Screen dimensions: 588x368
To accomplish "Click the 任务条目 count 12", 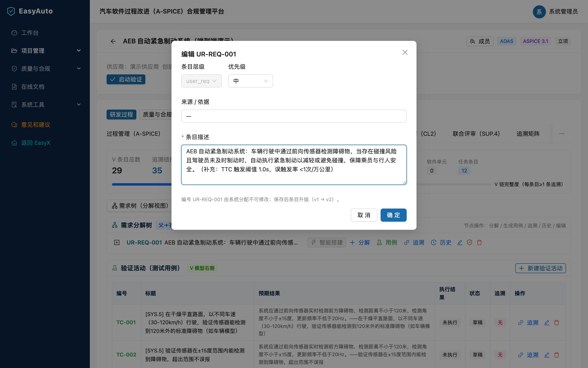I will click(464, 171).
